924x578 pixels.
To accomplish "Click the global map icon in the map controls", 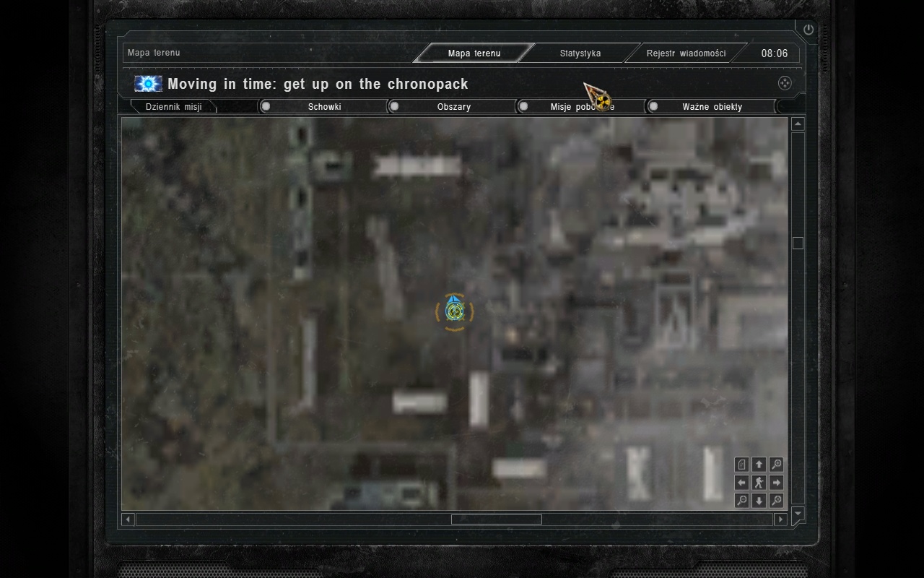I will click(x=741, y=465).
